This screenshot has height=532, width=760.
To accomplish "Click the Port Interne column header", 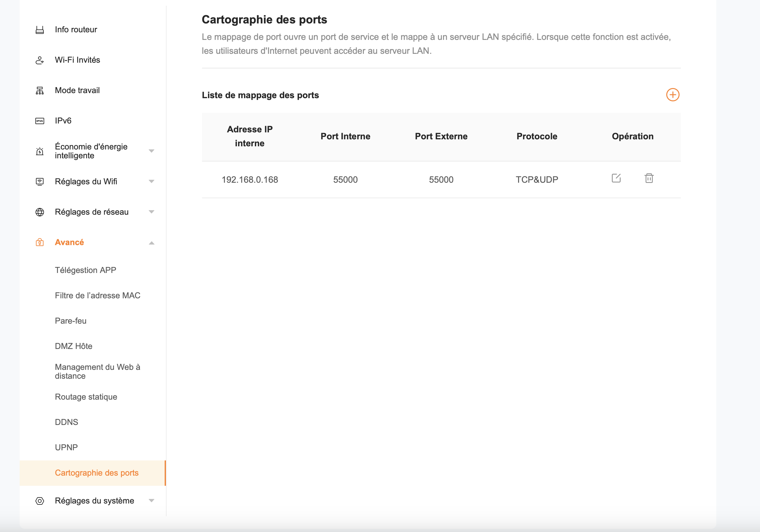I will click(x=345, y=136).
